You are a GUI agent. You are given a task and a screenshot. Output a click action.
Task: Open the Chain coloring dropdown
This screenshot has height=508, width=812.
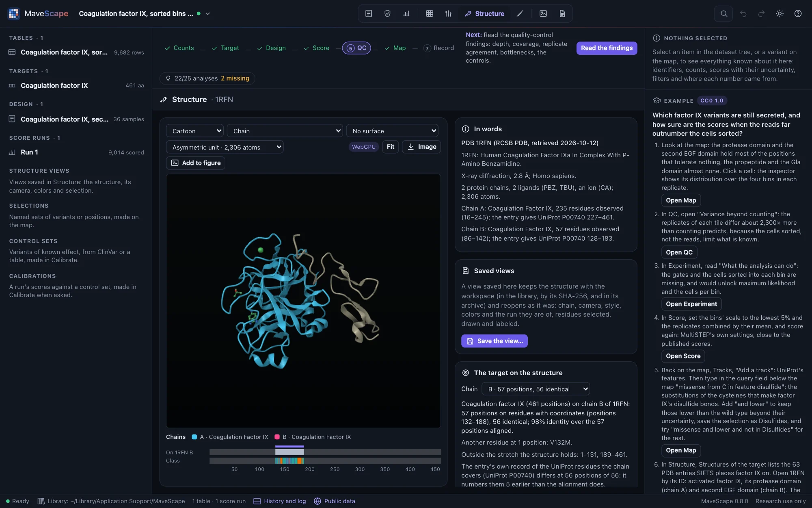285,131
